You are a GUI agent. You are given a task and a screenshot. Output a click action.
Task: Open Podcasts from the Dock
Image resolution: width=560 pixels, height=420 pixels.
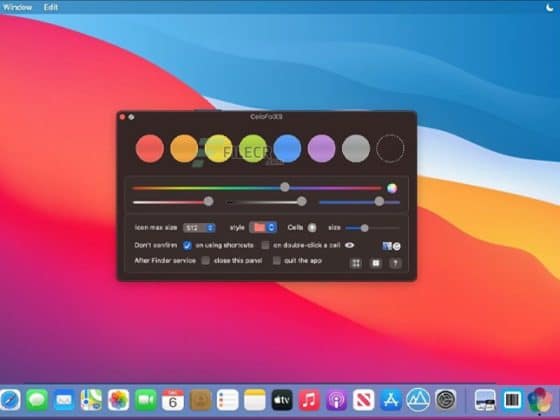(x=336, y=400)
